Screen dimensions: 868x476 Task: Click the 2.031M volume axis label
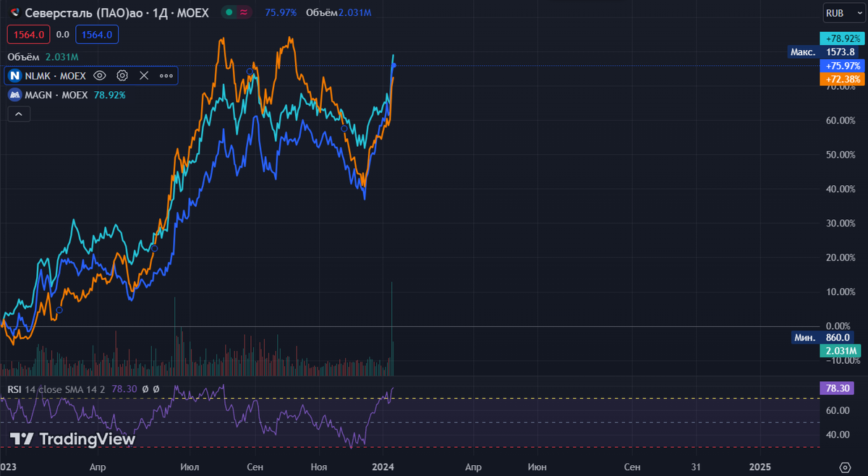tap(839, 352)
